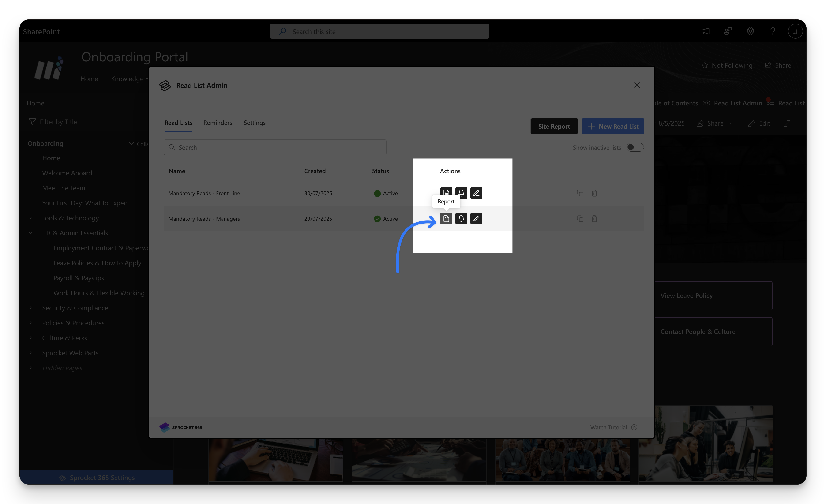826x504 pixels.
Task: Click the Help question mark icon
Action: (773, 31)
